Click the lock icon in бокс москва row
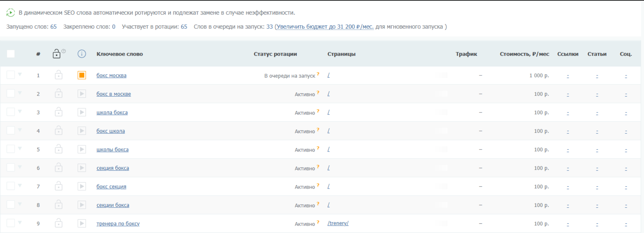Screen dimensions: 644x233 (x=59, y=75)
